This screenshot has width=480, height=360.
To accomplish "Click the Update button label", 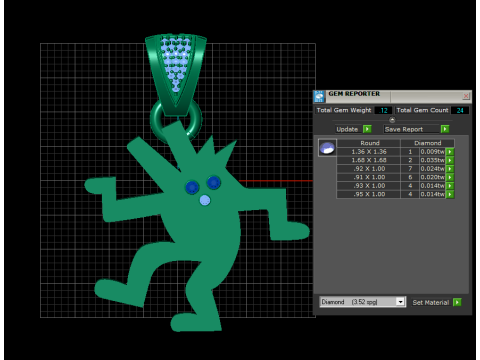I will (x=347, y=129).
